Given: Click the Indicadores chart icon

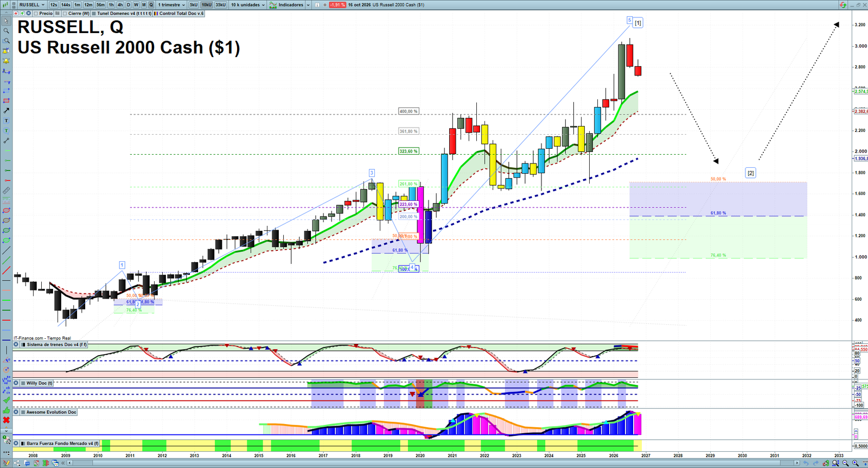Looking at the screenshot, I should click(x=273, y=5).
